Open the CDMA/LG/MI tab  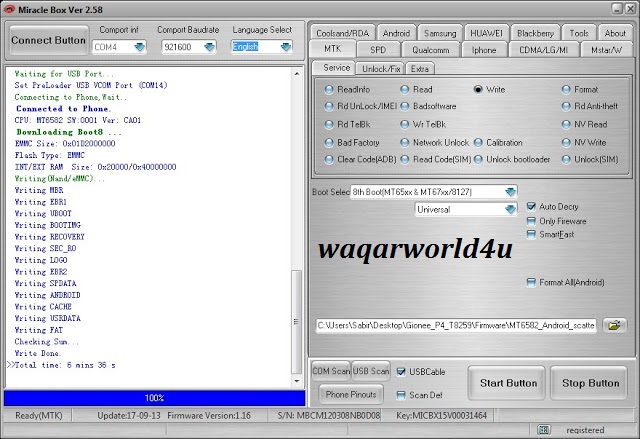543,50
